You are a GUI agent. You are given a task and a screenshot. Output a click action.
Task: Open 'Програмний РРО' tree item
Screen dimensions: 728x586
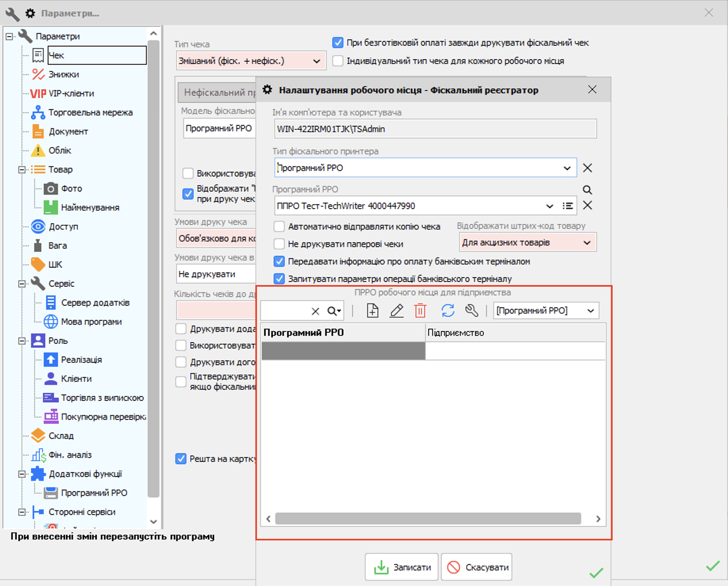[94, 493]
